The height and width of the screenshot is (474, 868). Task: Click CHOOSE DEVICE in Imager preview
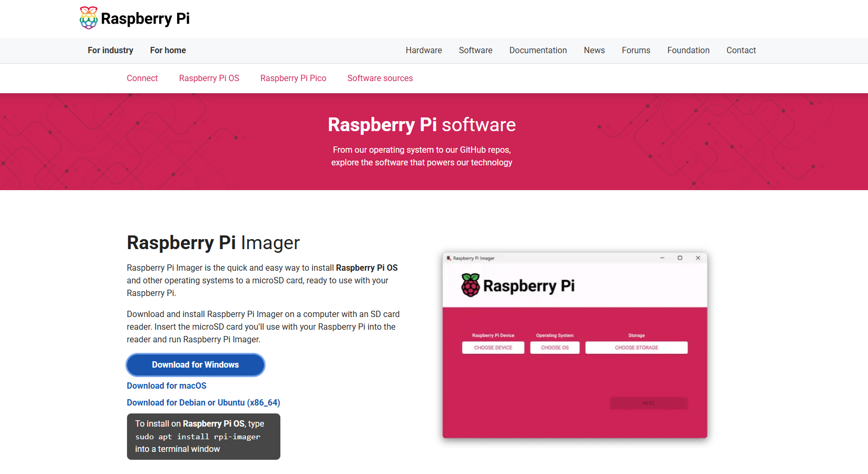click(x=493, y=348)
